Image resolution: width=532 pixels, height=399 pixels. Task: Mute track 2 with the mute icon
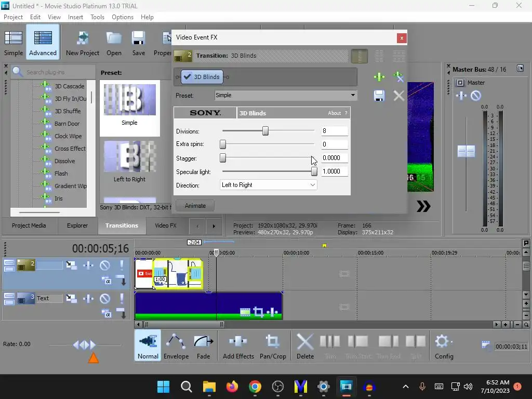pos(105,265)
